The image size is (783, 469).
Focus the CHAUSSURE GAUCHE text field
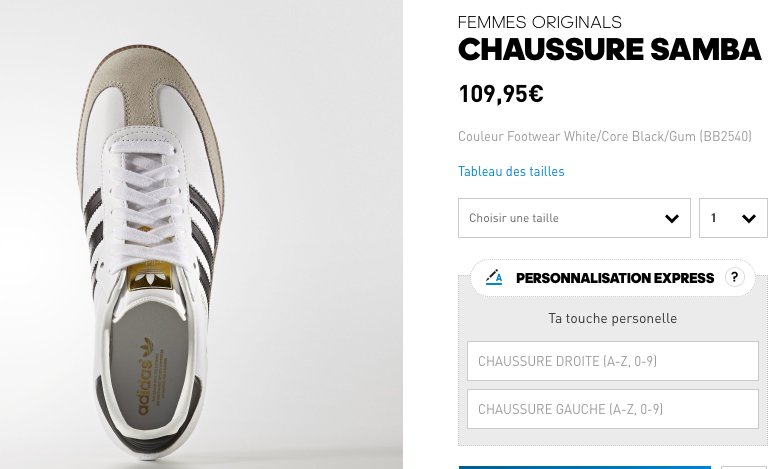click(x=613, y=409)
